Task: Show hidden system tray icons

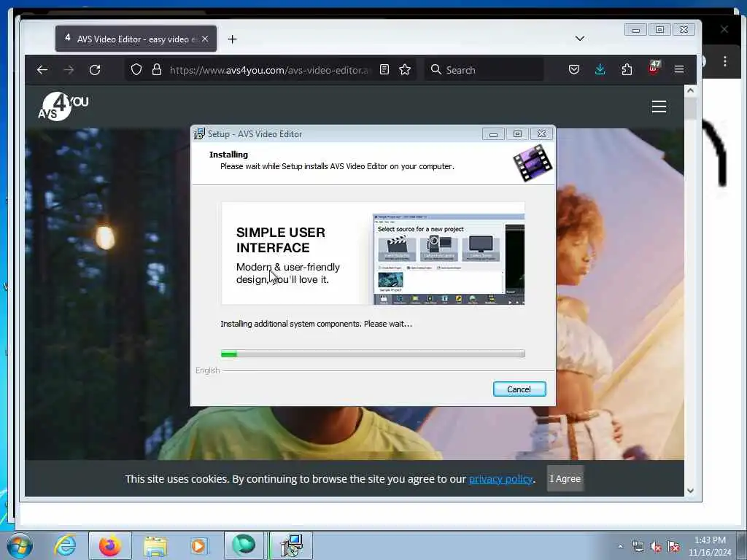Action: [x=620, y=546]
